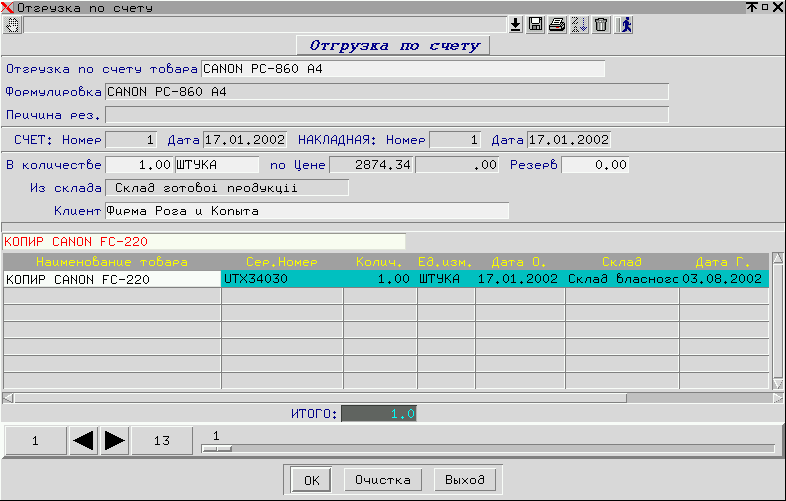Click the raise window icon in title bar
Image resolution: width=786 pixels, height=501 pixels.
click(x=751, y=7)
